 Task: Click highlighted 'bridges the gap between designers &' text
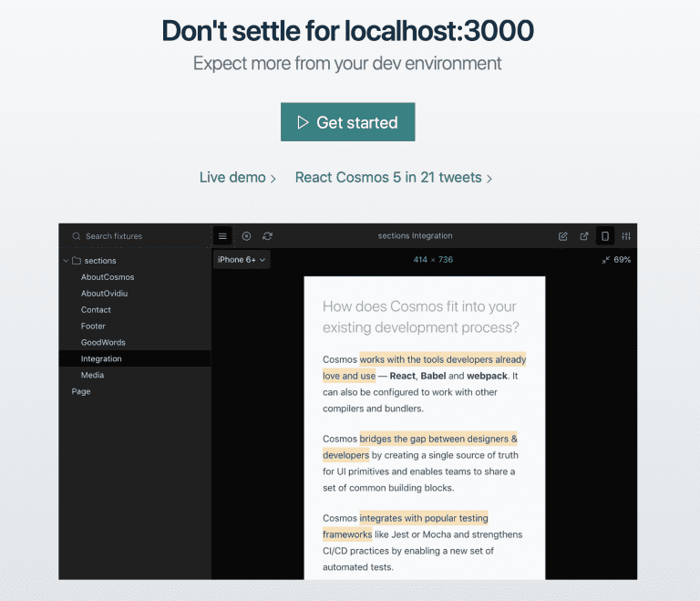[x=438, y=439]
